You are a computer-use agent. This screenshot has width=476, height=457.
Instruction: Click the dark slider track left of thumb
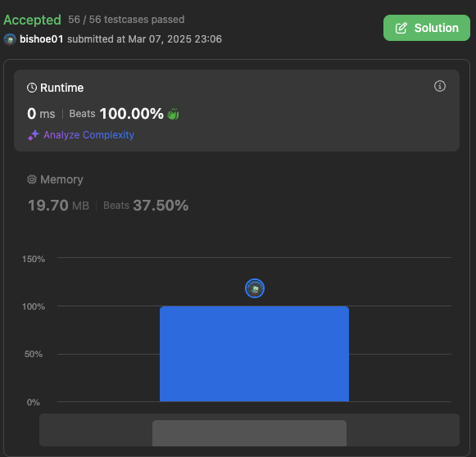coord(96,430)
